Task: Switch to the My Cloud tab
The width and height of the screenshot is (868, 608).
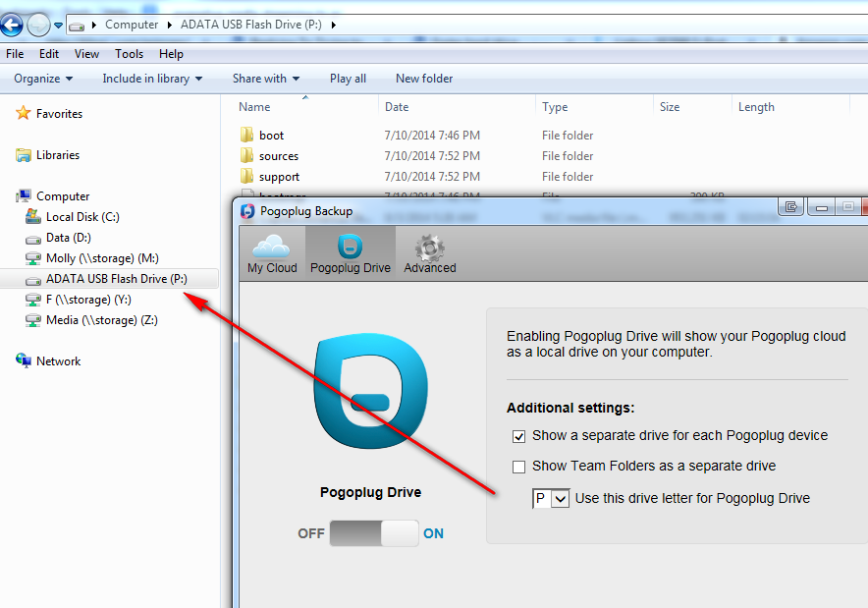Action: (x=272, y=253)
